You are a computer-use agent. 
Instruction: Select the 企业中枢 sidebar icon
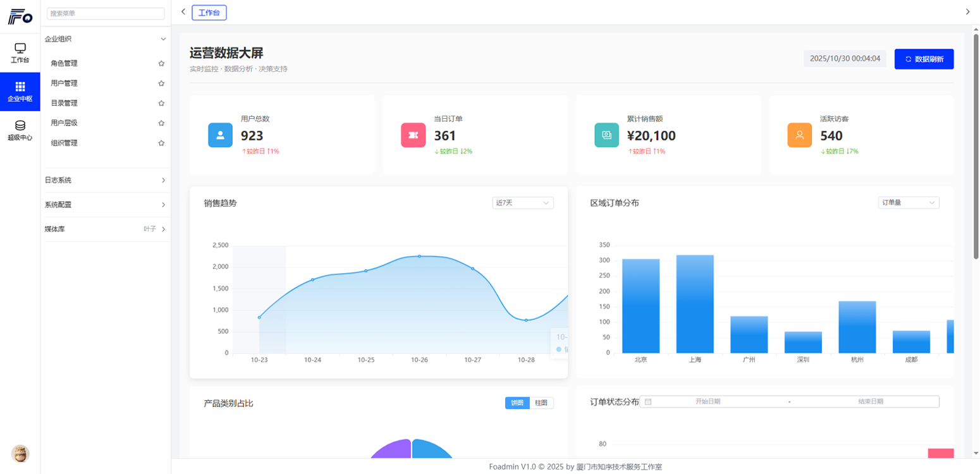(x=20, y=92)
